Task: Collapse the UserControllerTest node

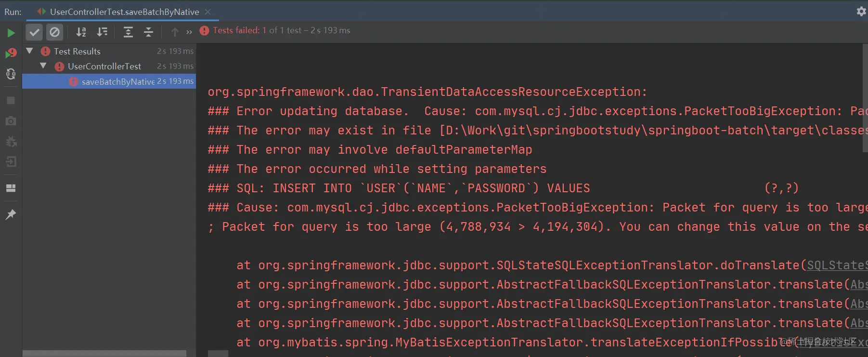Action: [43, 66]
